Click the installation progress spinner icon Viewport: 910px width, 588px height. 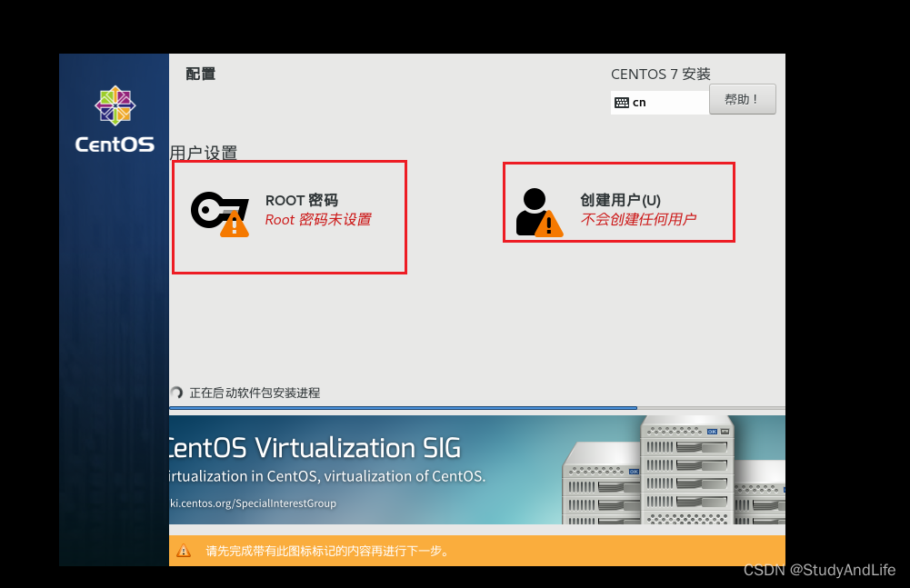coord(176,393)
